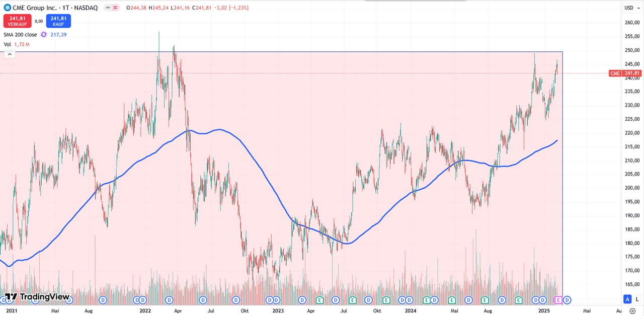This screenshot has height=316, width=644.
Task: Click the red VERKAUF sell button
Action: tap(17, 21)
